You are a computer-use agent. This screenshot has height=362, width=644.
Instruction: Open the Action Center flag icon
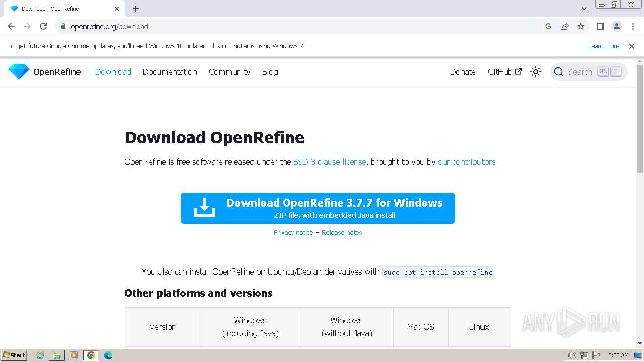click(x=596, y=355)
